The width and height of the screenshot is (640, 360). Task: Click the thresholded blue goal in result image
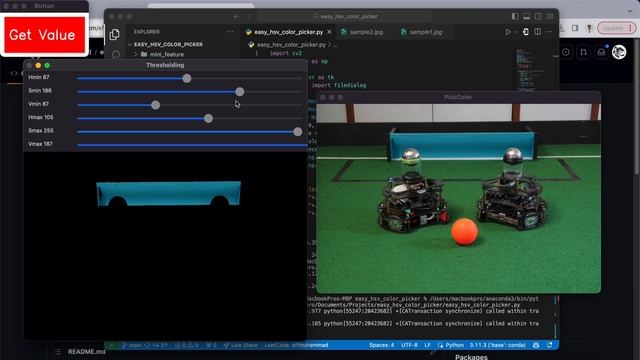[169, 193]
